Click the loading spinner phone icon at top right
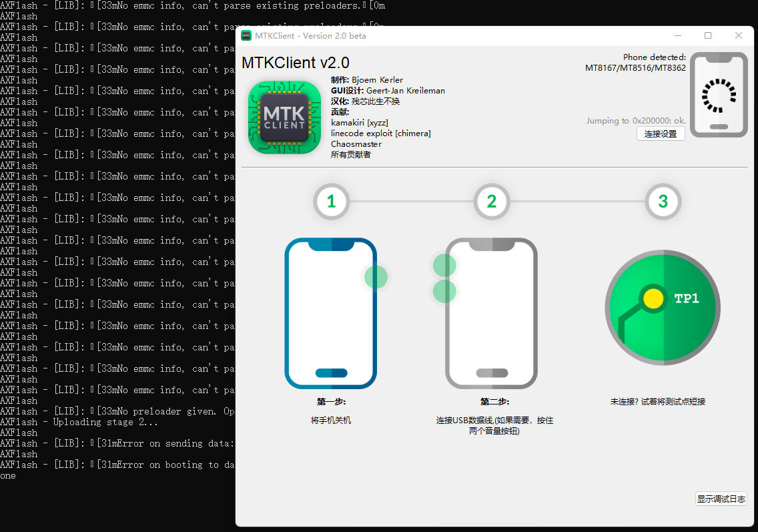Viewport: 758px width, 532px height. click(x=719, y=95)
